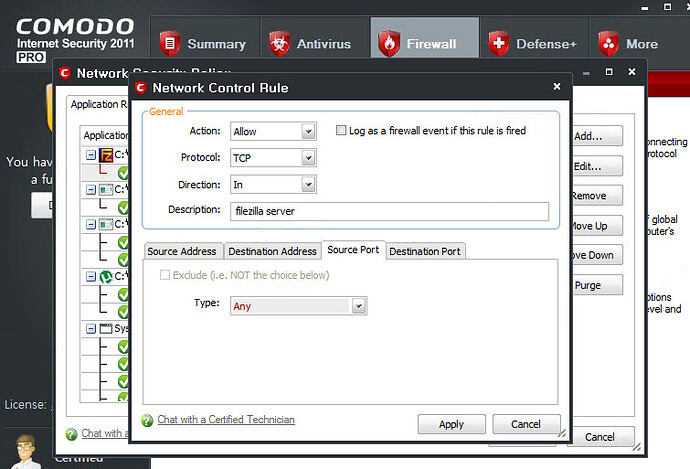Cancel the Network Control Rule dialog
The height and width of the screenshot is (469, 690).
click(526, 424)
